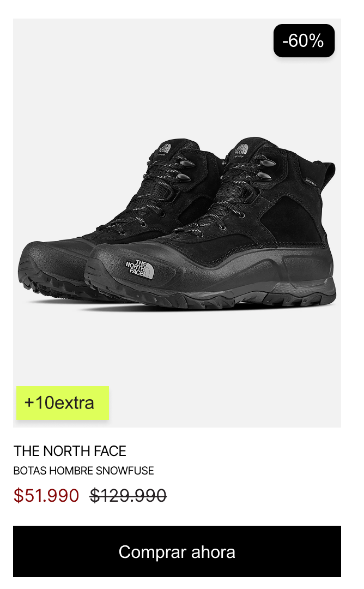The image size is (364, 589).
Task: Click the logo on left boot tongue
Action: point(164,148)
